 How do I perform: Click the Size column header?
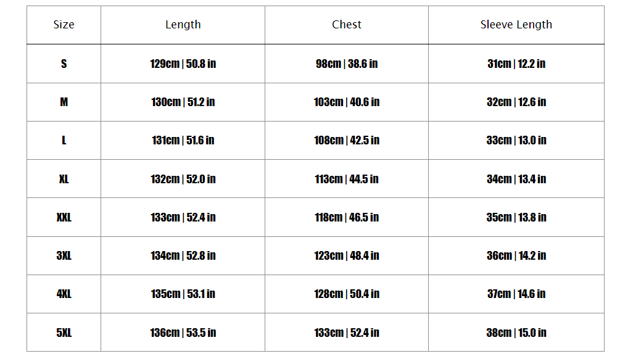tap(64, 25)
